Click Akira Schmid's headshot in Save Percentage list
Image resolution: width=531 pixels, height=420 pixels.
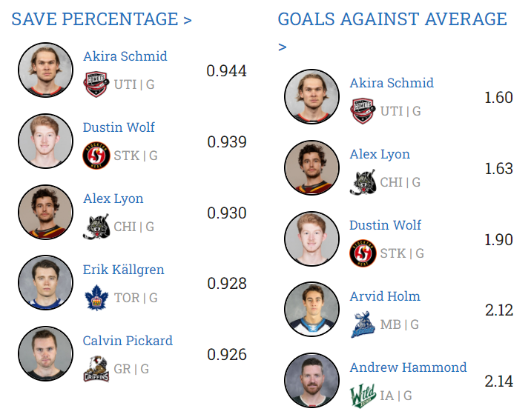point(44,70)
